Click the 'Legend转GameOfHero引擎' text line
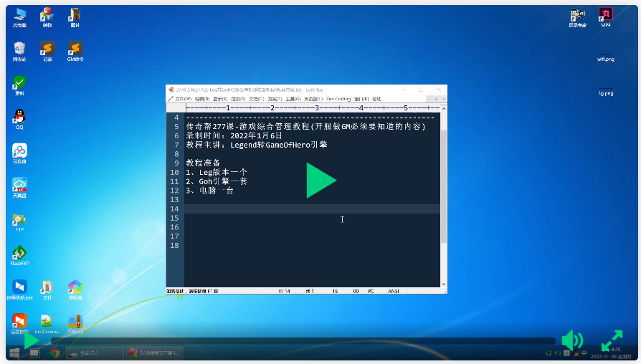 (279, 145)
